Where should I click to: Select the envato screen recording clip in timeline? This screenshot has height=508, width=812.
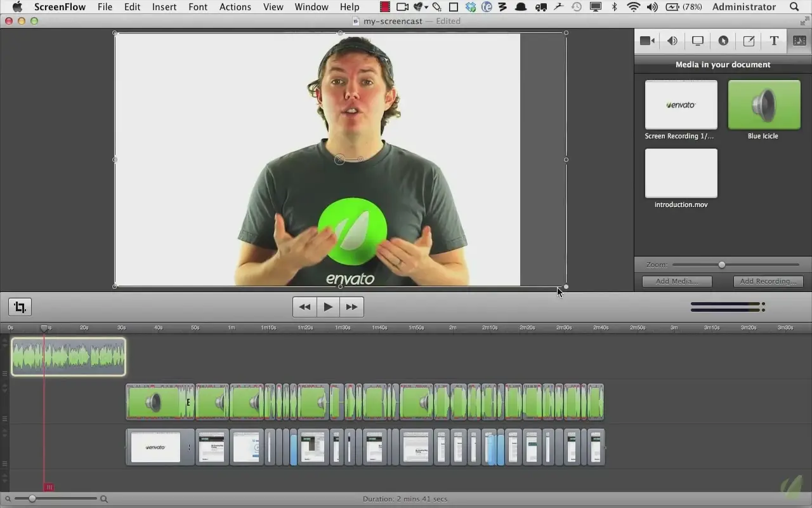160,448
